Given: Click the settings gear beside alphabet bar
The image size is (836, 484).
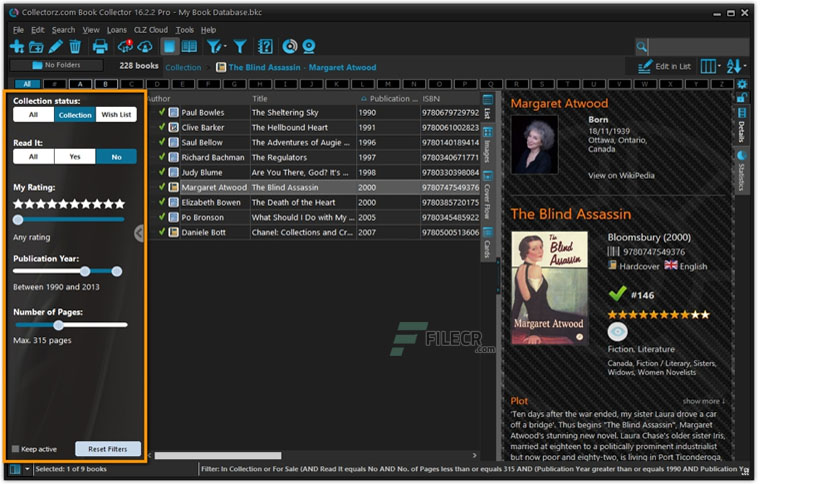Looking at the screenshot, I should coord(742,84).
